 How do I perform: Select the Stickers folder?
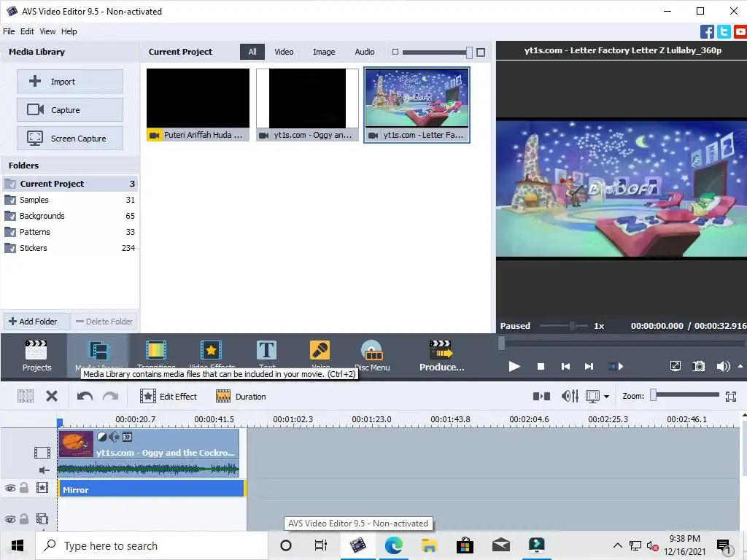click(70, 248)
